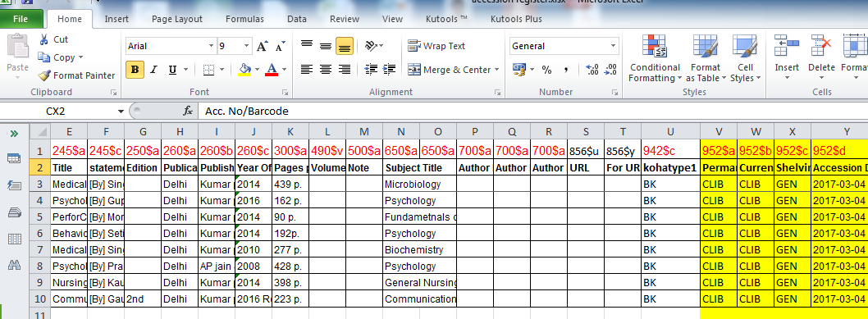Apply yellow fill color bucket
Screen dimensions: 868x319
pyautogui.click(x=244, y=70)
